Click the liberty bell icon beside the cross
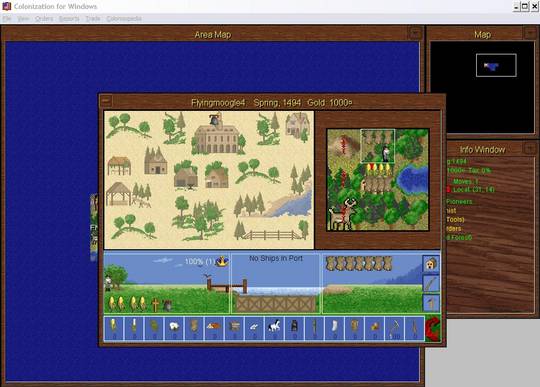 tap(167, 305)
